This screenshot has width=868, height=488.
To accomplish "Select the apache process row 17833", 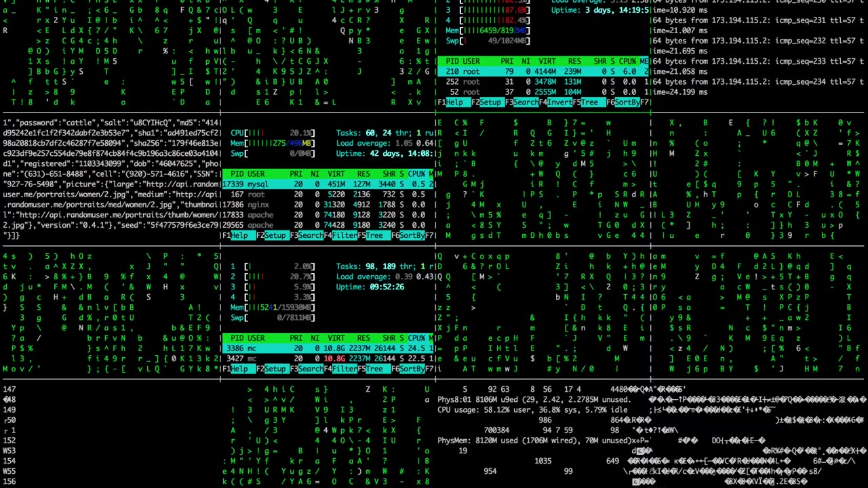I will coord(328,215).
